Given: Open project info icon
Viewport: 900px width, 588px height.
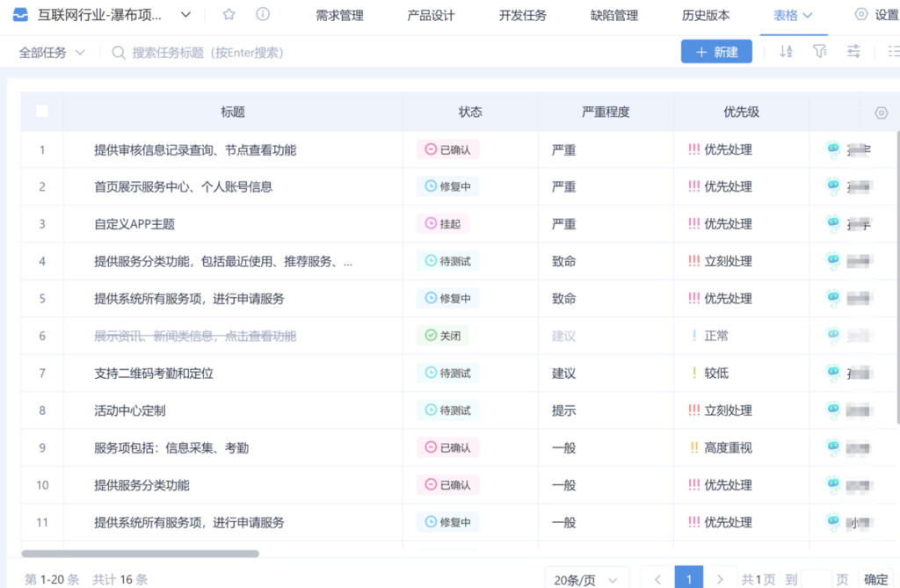Looking at the screenshot, I should click(x=262, y=15).
